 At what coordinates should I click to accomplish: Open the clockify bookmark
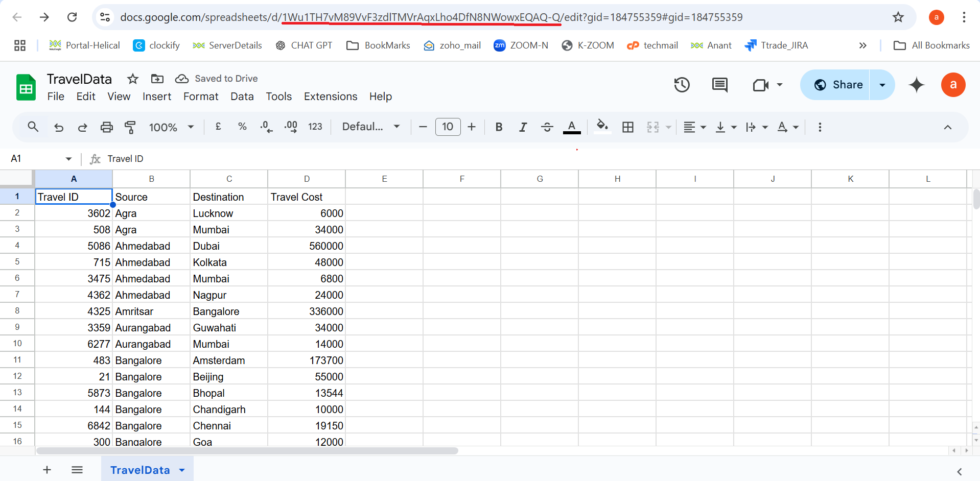click(156, 45)
